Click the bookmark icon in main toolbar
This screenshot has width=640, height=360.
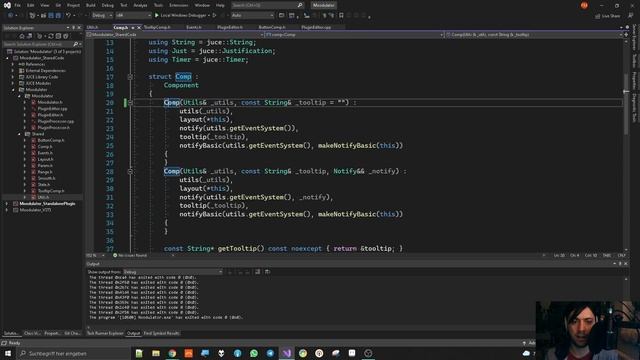(341, 15)
